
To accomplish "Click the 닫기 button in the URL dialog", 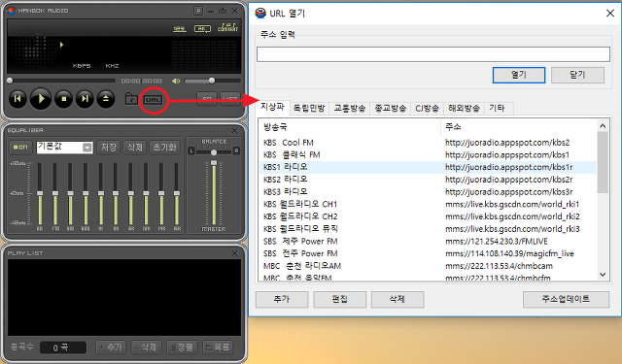I will click(x=577, y=75).
